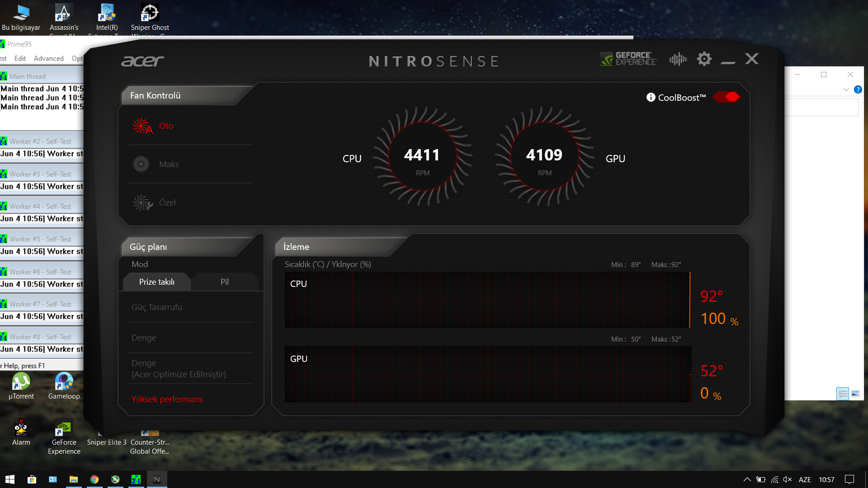Click the GPU fan 4109 RPM gauge
The width and height of the screenshot is (868, 488).
(x=544, y=156)
